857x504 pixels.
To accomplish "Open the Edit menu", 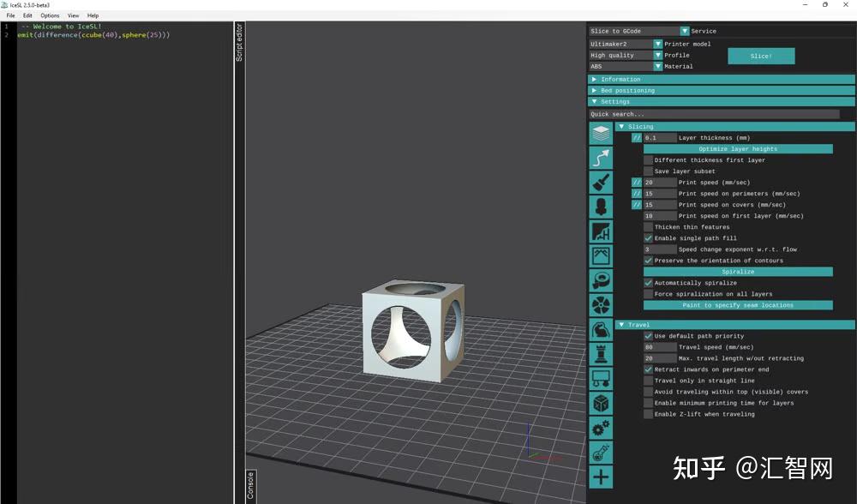I will 27,15.
